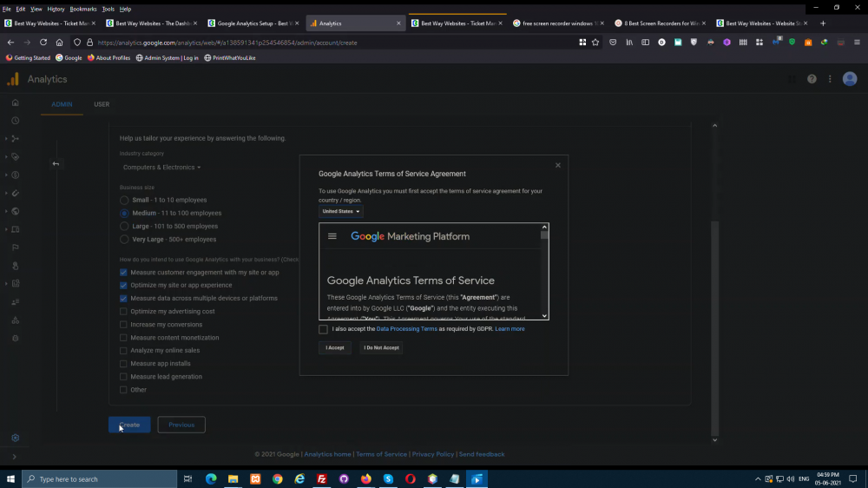Open the Send feedback footer link
Image resolution: width=868 pixels, height=488 pixels.
[482, 454]
